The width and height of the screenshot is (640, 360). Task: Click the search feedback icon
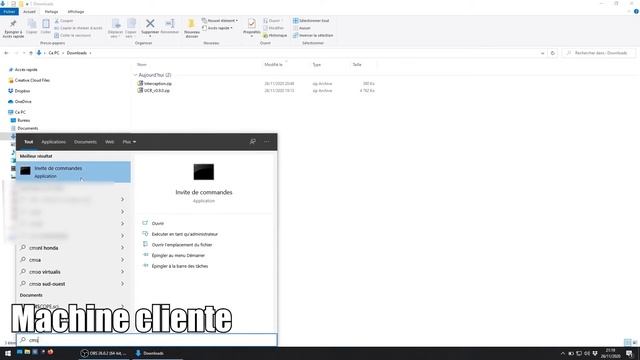[x=253, y=142]
